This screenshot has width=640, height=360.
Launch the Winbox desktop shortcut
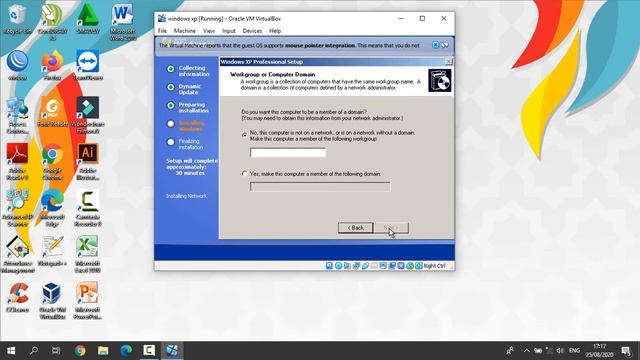pyautogui.click(x=17, y=65)
